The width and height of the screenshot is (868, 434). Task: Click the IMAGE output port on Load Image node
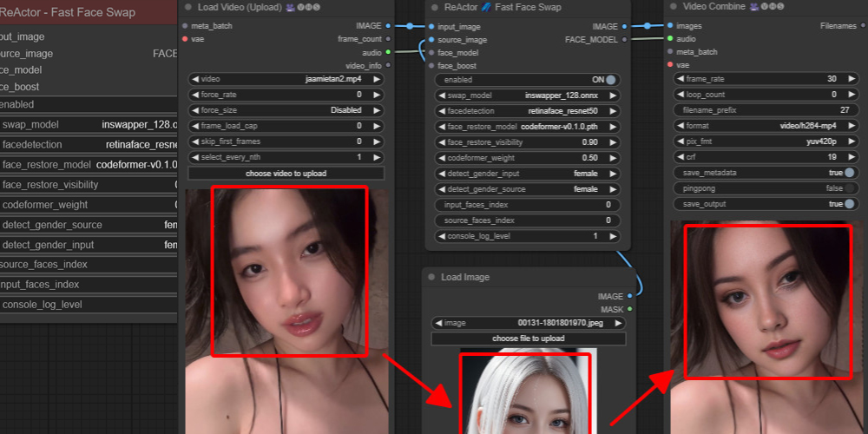(629, 296)
